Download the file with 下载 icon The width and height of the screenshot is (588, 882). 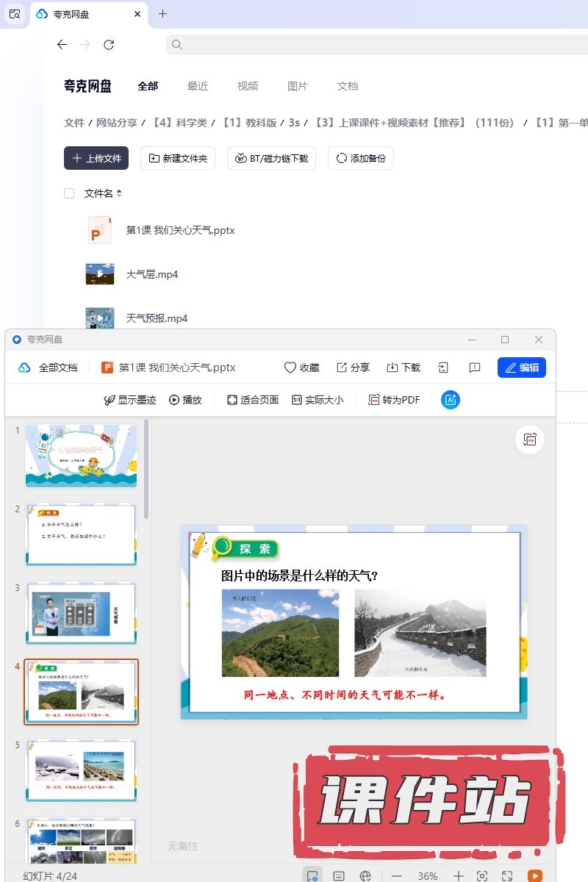click(392, 367)
